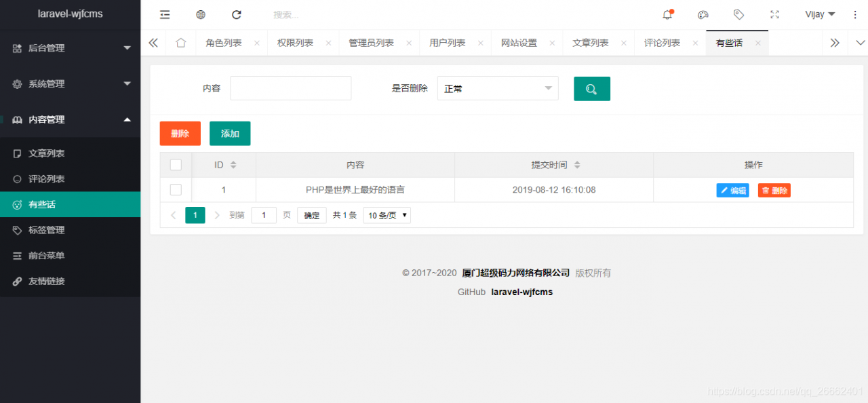Collapse the 内容管理 sidebar section

coord(71,119)
